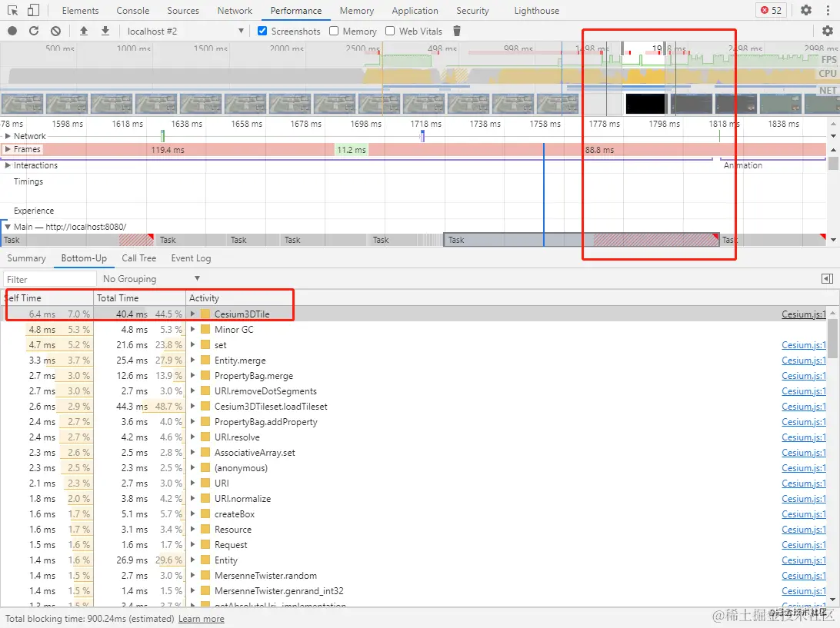Enable the Web Vitals checkbox
This screenshot has width=840, height=628.
coord(390,31)
